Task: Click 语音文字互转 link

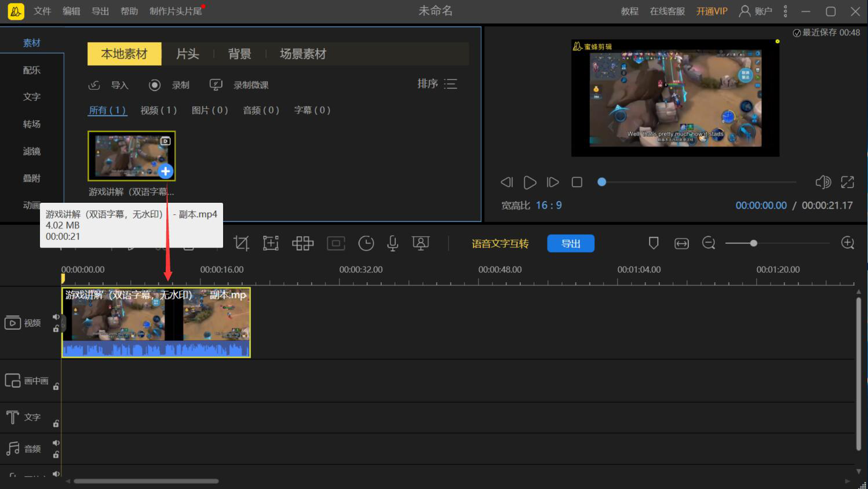Action: coord(500,244)
